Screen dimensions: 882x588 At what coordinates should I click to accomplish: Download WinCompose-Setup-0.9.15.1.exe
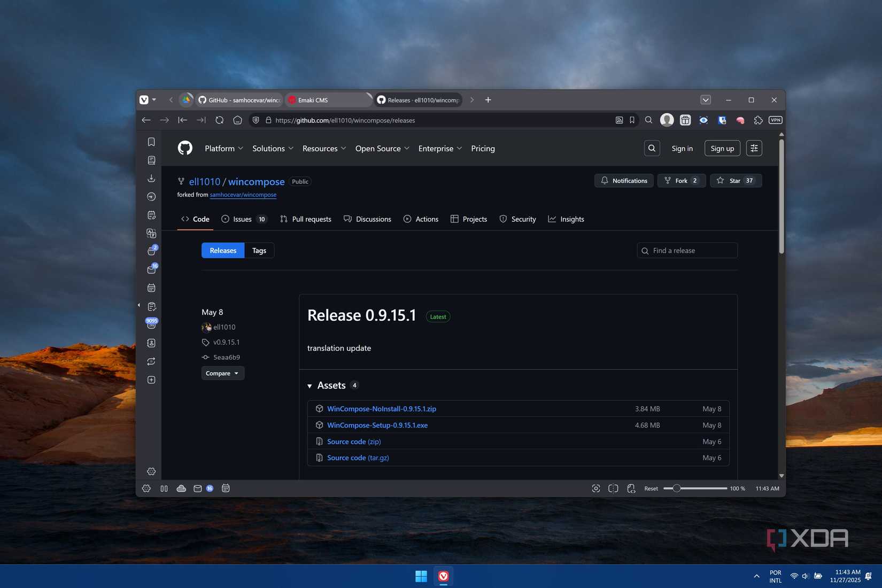(x=377, y=425)
